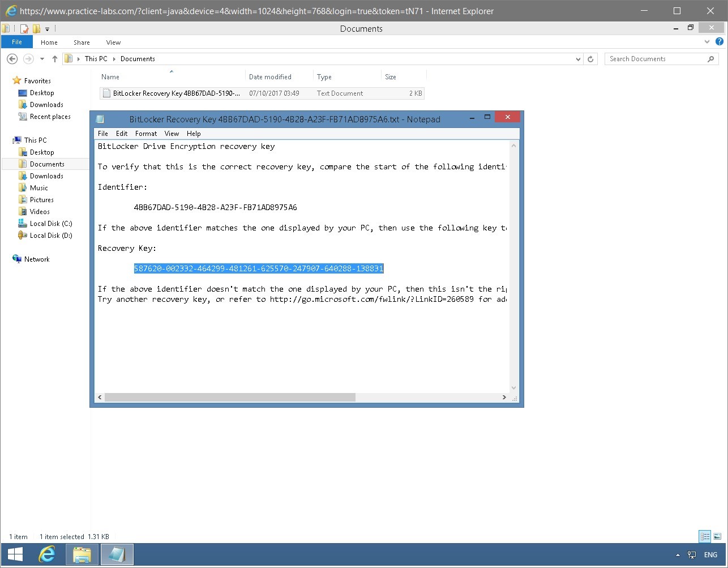Open the Start menu
728x568 pixels.
click(x=14, y=554)
